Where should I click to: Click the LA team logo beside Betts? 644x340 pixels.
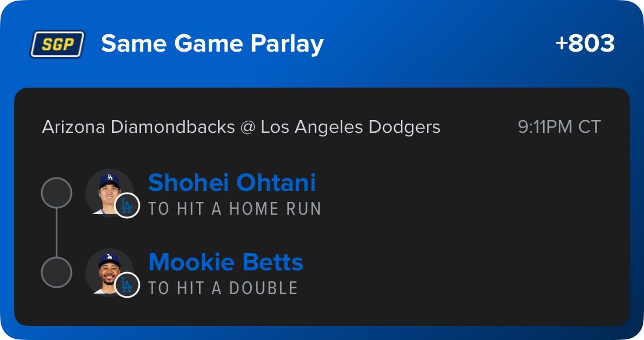pos(127,285)
